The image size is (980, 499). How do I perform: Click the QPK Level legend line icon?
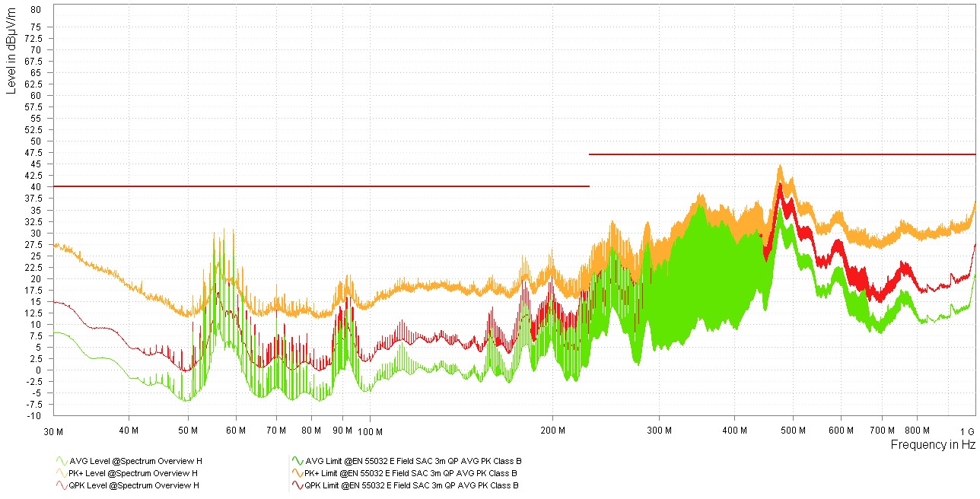(x=61, y=485)
